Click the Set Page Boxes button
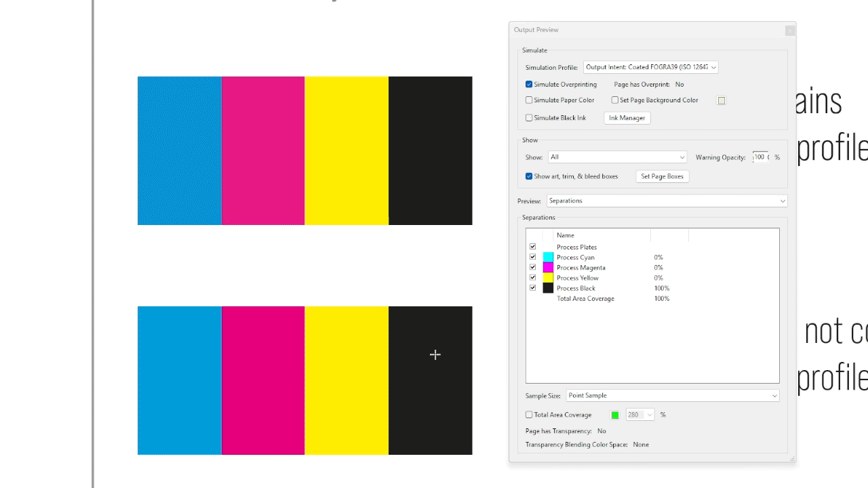The image size is (868, 488). [x=662, y=176]
